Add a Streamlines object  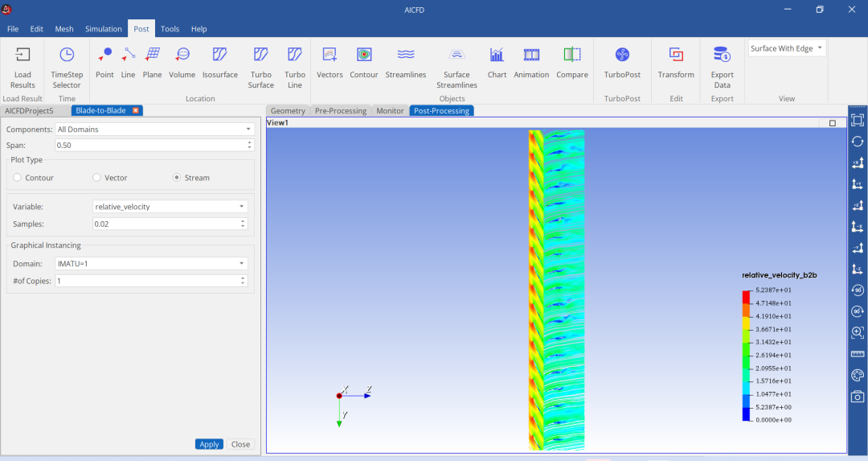tap(406, 63)
